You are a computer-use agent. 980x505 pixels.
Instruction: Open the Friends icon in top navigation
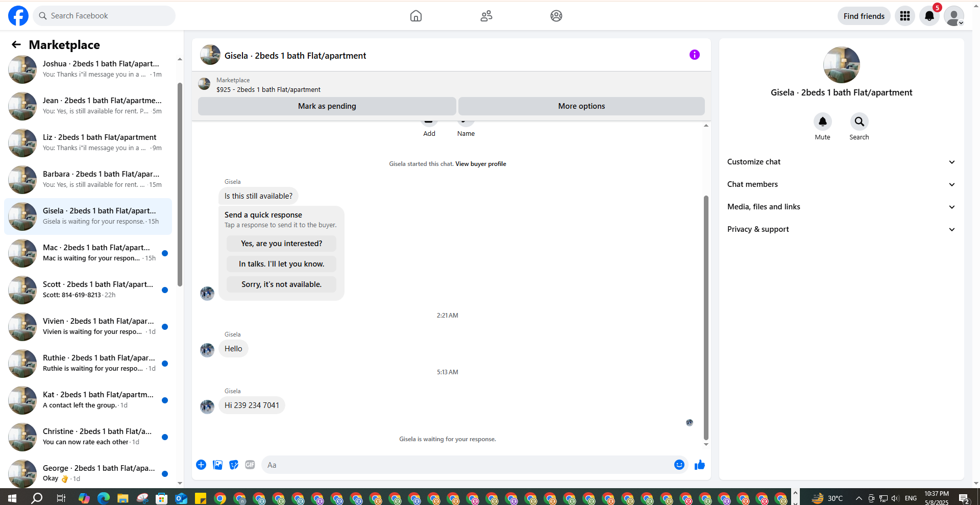486,16
